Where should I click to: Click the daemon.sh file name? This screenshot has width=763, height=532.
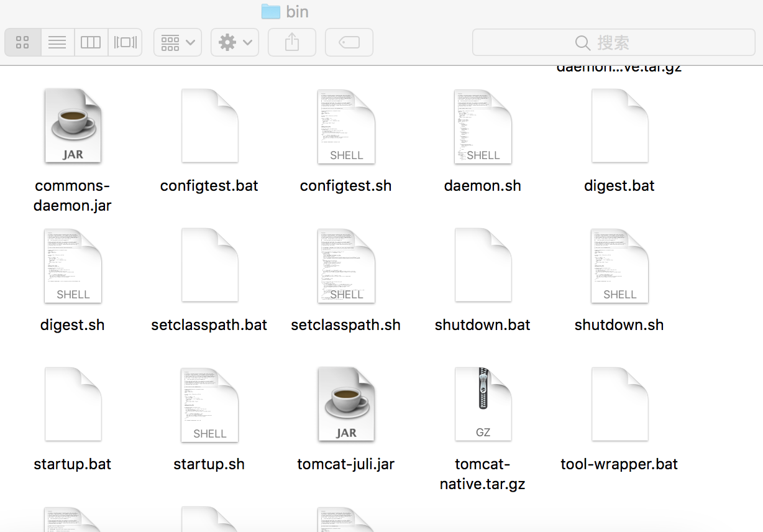tap(483, 186)
